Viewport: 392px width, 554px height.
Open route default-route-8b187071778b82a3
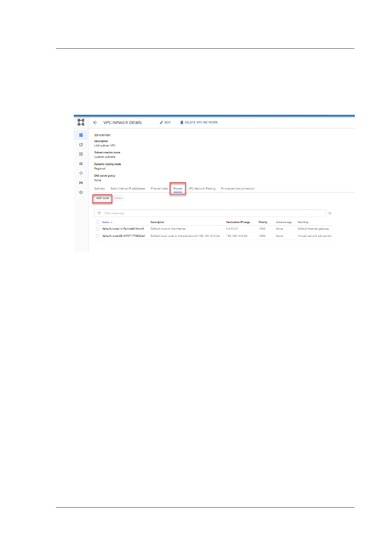[123, 236]
